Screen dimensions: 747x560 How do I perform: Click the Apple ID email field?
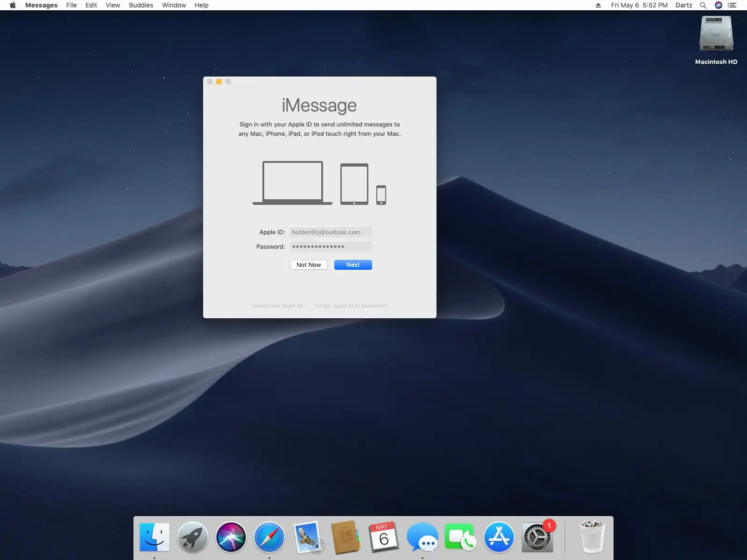point(331,232)
